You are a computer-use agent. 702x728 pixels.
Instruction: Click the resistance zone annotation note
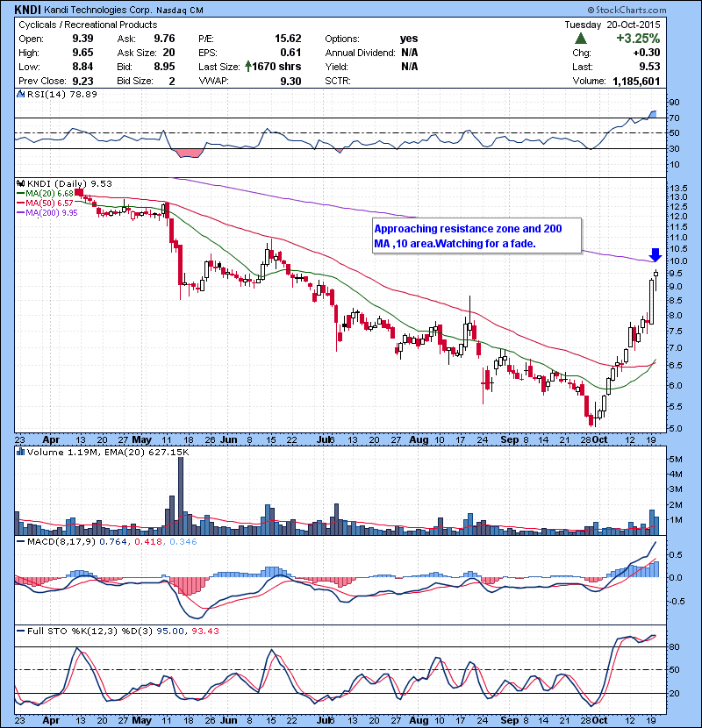pos(476,236)
